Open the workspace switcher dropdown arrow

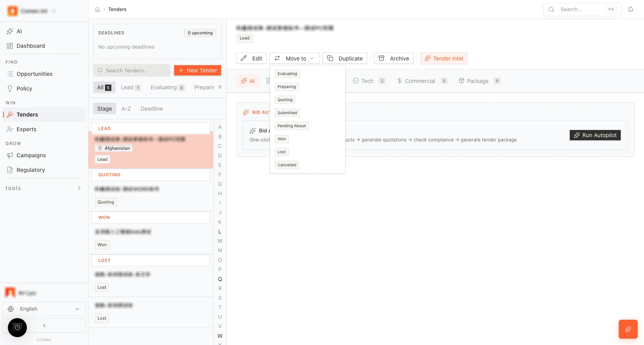coord(54,11)
